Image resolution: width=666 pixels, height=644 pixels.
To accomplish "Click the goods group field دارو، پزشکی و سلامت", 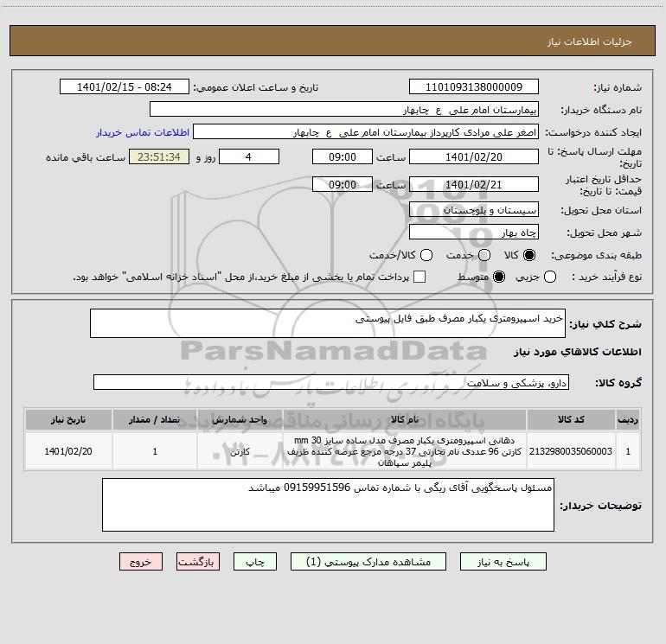I will (331, 382).
